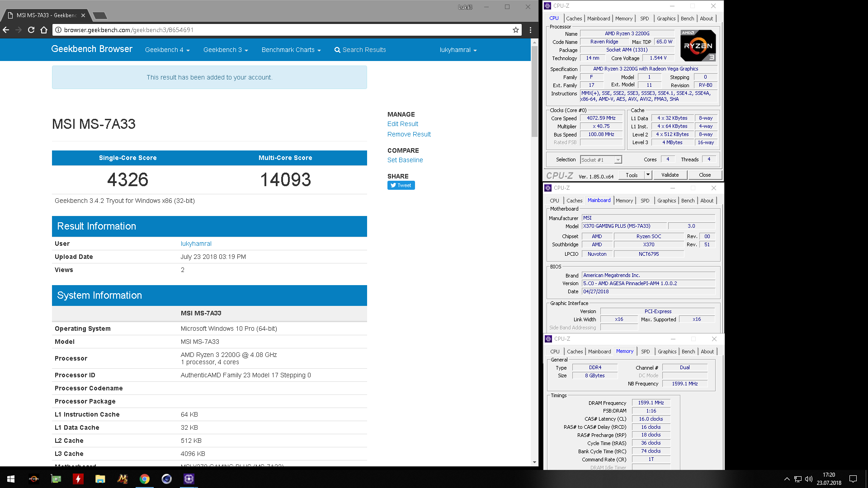Expand the Geekbench 4 dropdown menu
This screenshot has height=488, width=868.
(x=167, y=50)
